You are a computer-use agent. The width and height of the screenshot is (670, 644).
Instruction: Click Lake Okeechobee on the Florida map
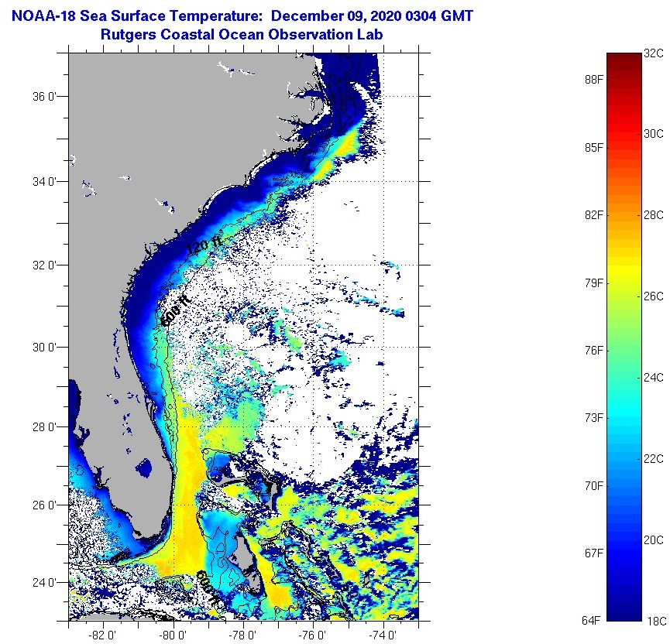(144, 468)
